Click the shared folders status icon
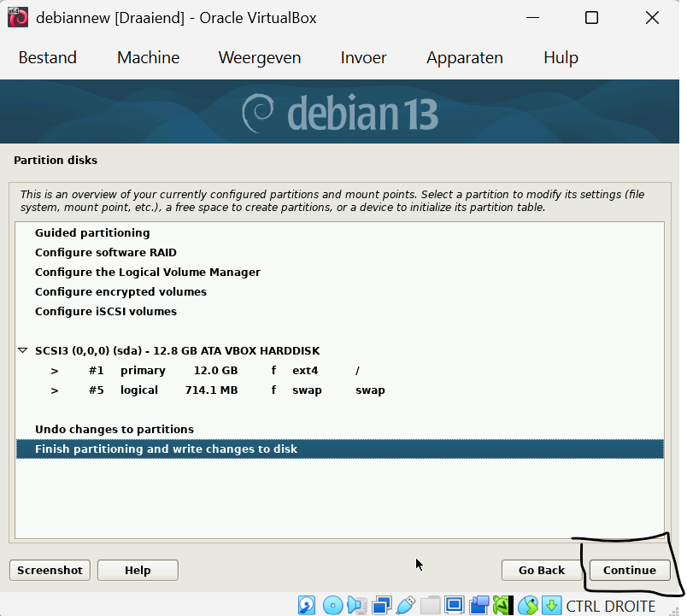The height and width of the screenshot is (616, 687). point(431,606)
